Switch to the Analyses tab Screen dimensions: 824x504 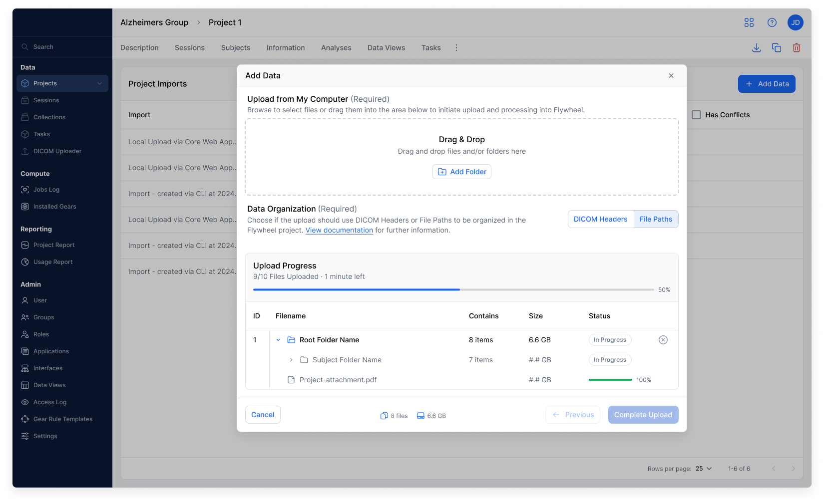(336, 48)
